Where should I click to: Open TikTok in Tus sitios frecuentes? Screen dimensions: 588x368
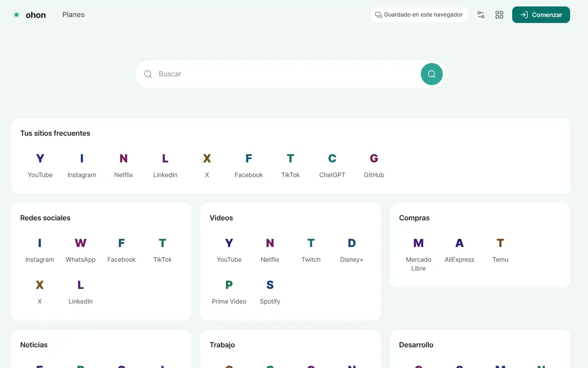pos(290,165)
